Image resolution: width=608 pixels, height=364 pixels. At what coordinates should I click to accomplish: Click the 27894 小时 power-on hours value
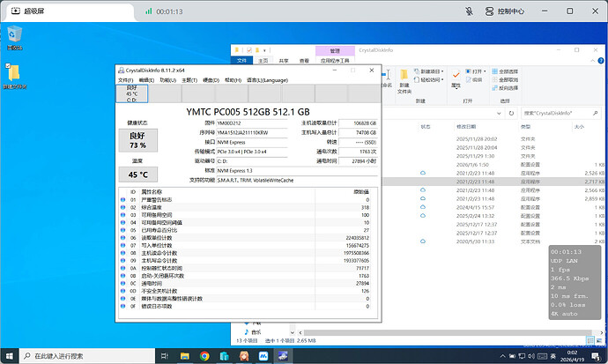[358, 161]
